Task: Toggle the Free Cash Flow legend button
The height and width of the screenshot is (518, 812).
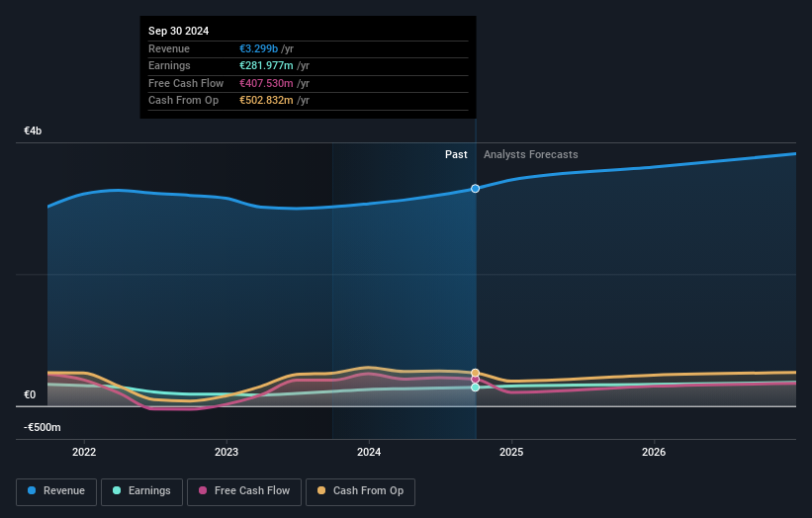Action: point(244,491)
